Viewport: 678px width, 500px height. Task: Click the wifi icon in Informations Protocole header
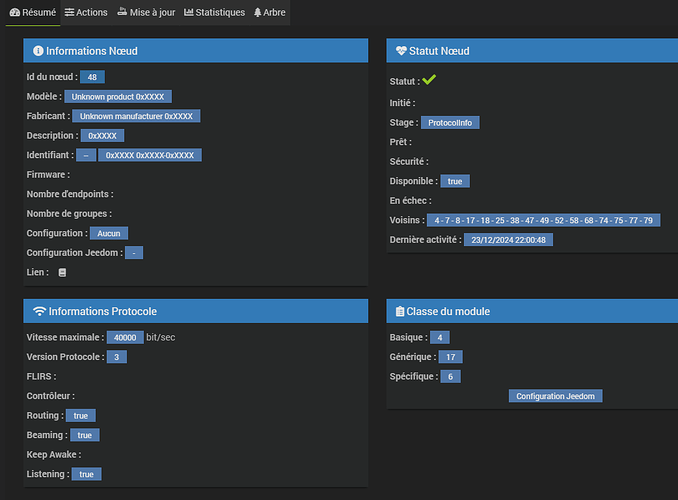(39, 311)
